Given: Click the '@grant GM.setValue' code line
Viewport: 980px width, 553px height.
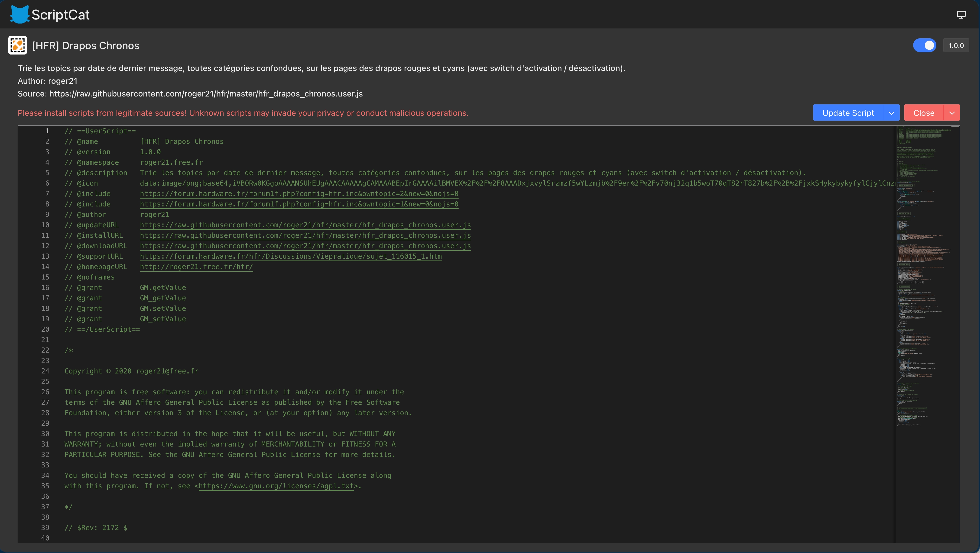Looking at the screenshot, I should pyautogui.click(x=125, y=309).
